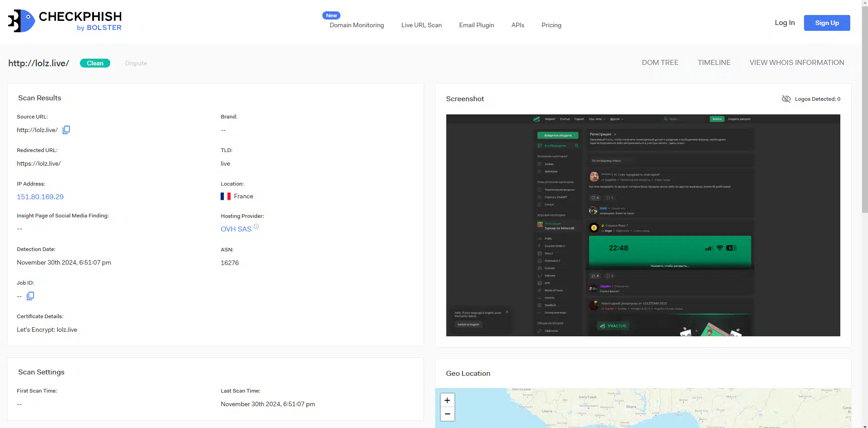868x428 pixels.
Task: Click the Dispute link
Action: [136, 63]
